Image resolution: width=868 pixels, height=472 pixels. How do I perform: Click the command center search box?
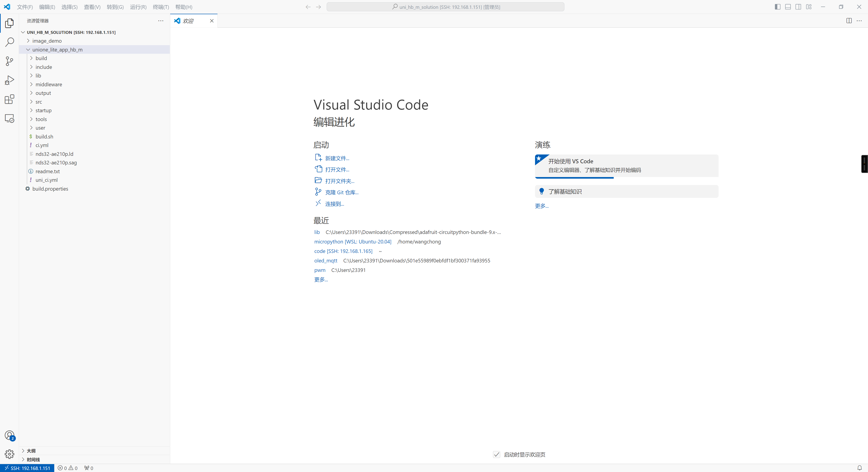(446, 7)
